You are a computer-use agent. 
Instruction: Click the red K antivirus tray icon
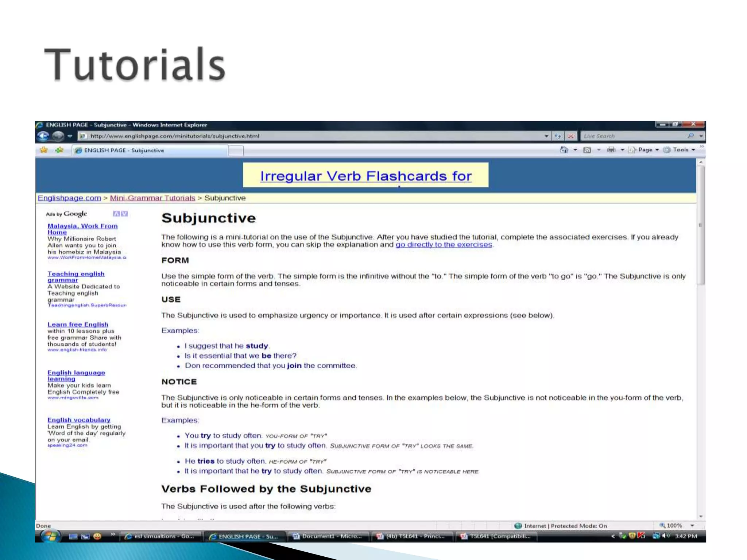(641, 536)
